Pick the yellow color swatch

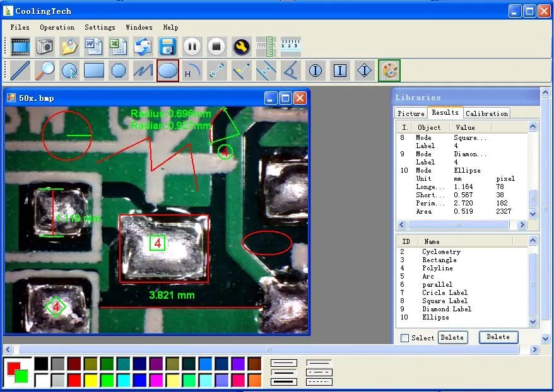(x=91, y=381)
